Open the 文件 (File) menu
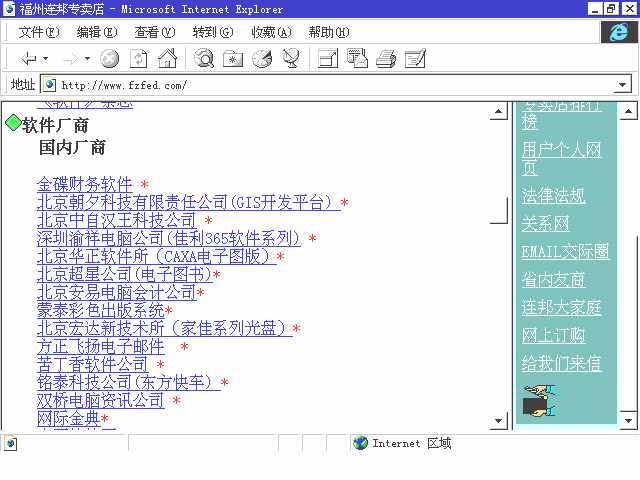Viewport: 640px width, 480px height. point(39,32)
